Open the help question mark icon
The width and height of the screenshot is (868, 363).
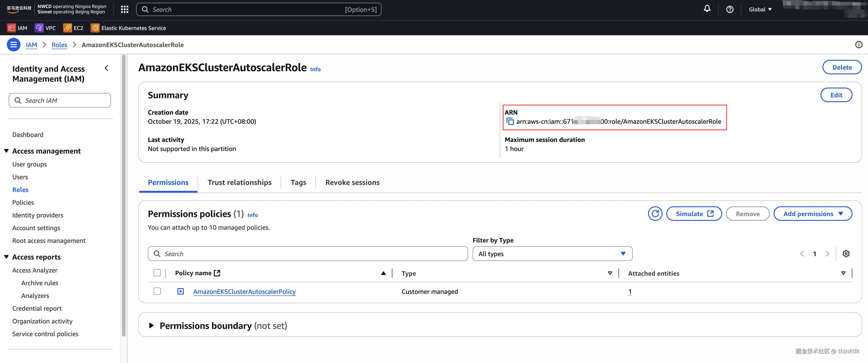pyautogui.click(x=729, y=9)
